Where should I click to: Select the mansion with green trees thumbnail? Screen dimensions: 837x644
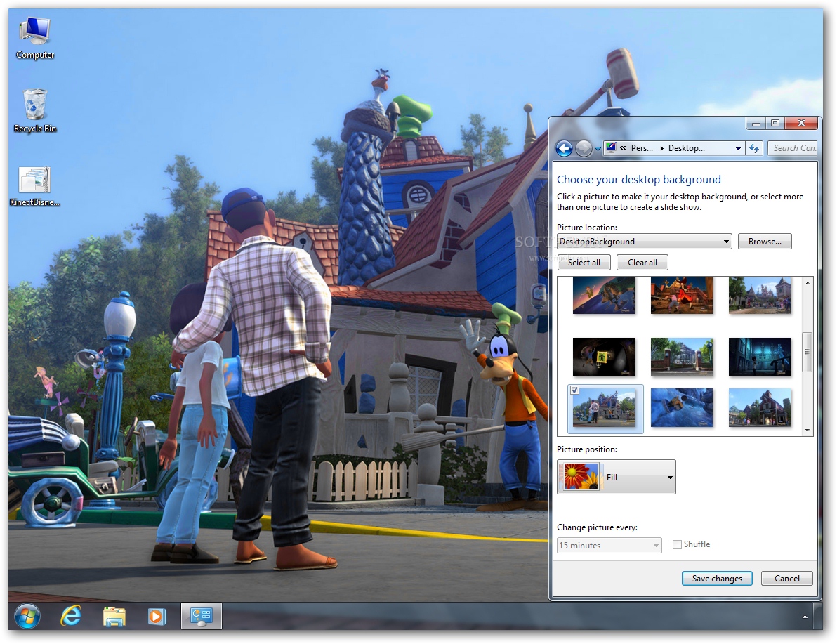click(682, 357)
